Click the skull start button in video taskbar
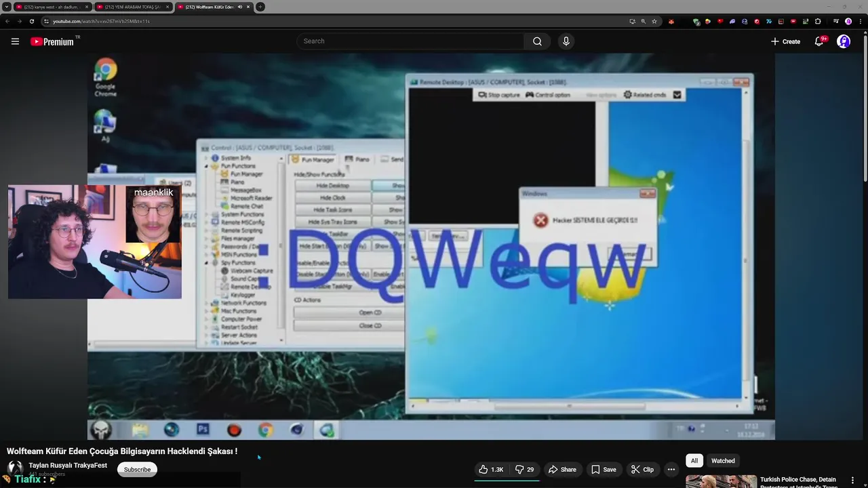Viewport: 868px width, 488px height. tap(101, 430)
